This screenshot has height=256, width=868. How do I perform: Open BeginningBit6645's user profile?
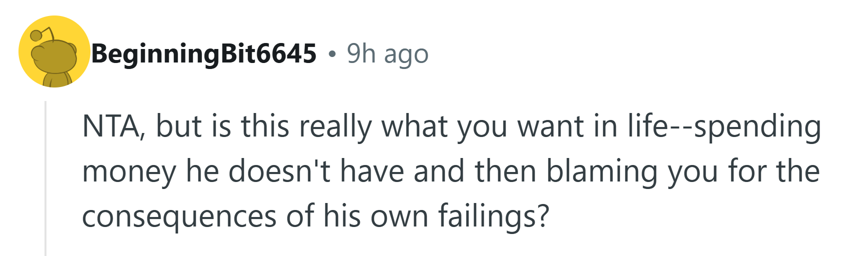pyautogui.click(x=203, y=53)
